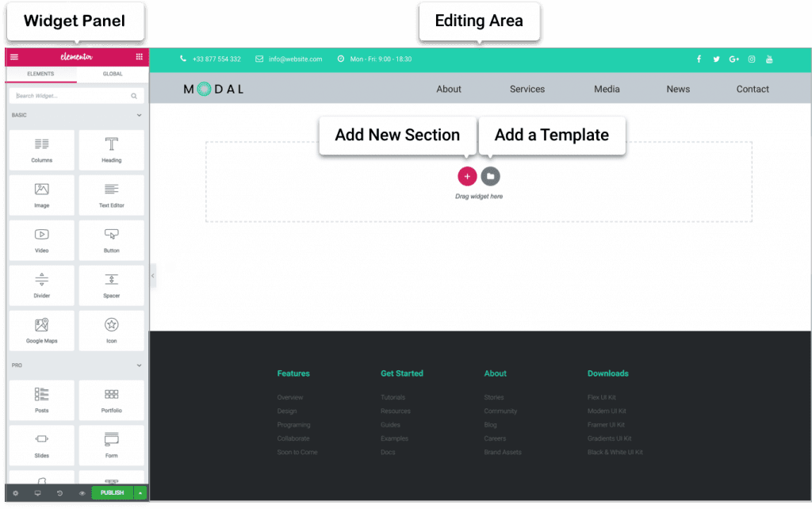Toggle responsive mode desktop icon
The width and height of the screenshot is (812, 509).
[37, 493]
